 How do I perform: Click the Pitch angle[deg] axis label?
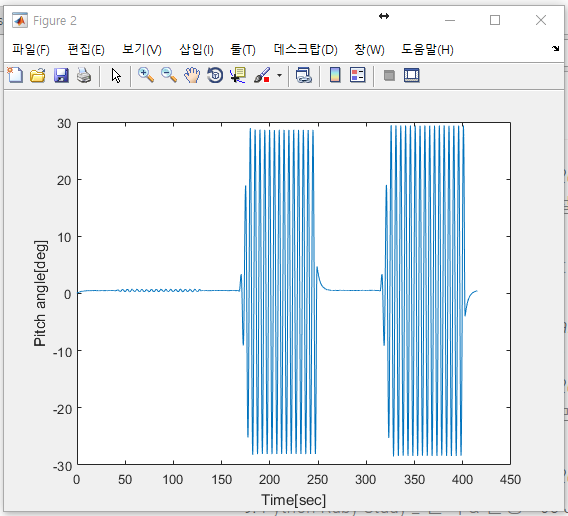(40, 293)
